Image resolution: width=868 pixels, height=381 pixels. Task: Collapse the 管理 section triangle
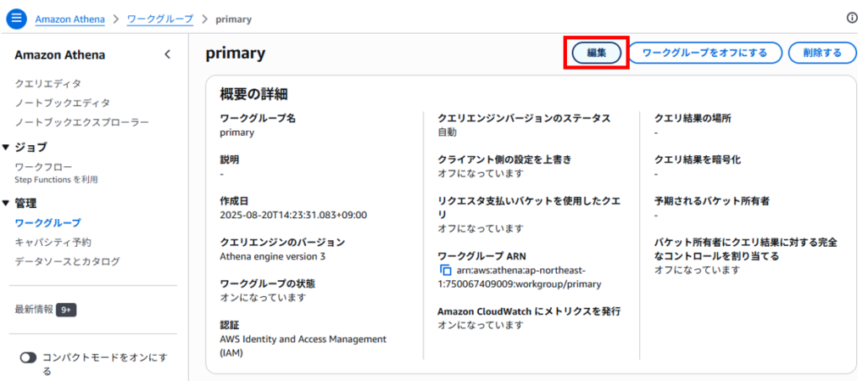pyautogui.click(x=6, y=204)
